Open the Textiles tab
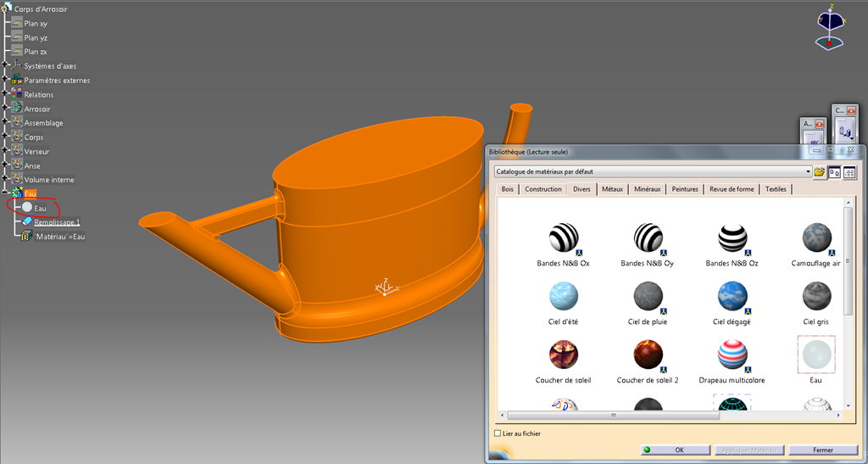 click(x=776, y=189)
